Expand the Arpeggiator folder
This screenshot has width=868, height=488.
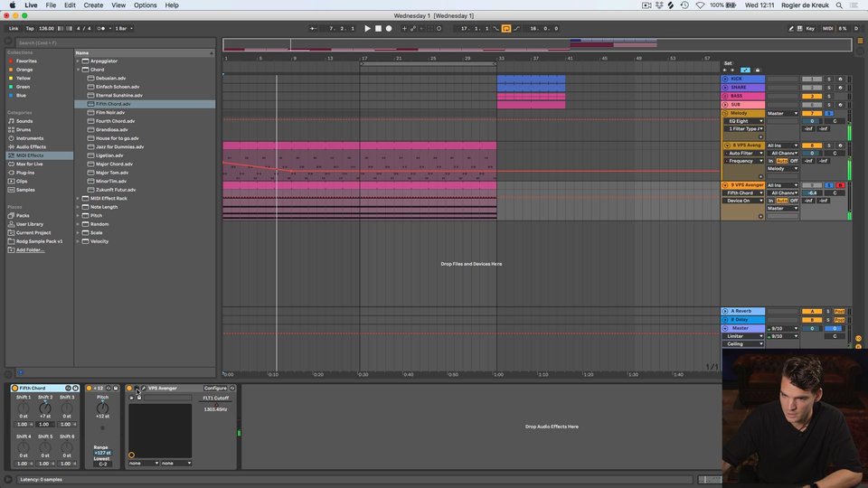(78, 61)
